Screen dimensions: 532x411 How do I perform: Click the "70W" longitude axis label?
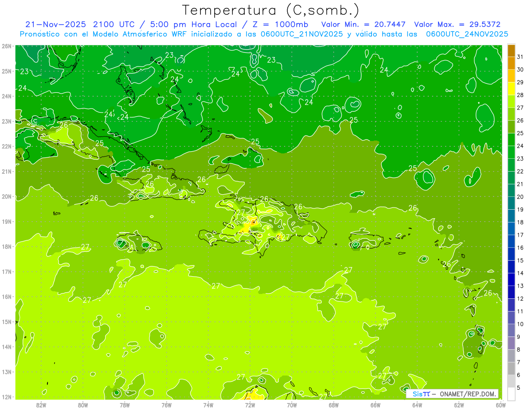click(x=292, y=405)
